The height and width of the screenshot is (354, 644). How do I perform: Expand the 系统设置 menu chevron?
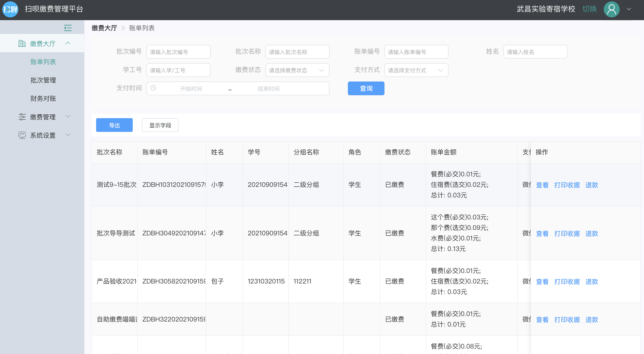[x=68, y=135]
